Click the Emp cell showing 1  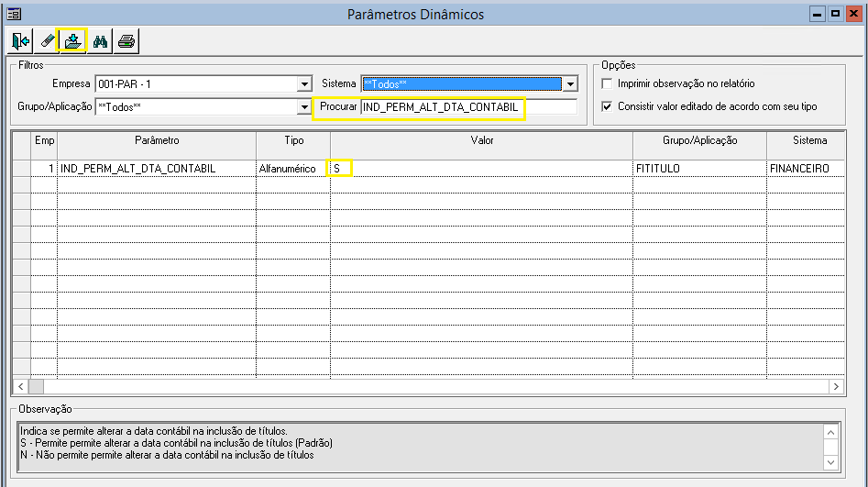(44, 169)
